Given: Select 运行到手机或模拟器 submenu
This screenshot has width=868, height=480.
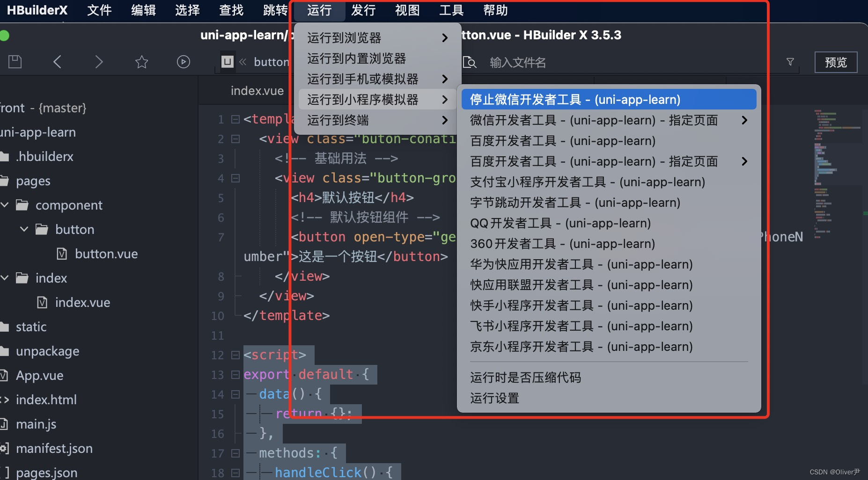Looking at the screenshot, I should coord(377,79).
